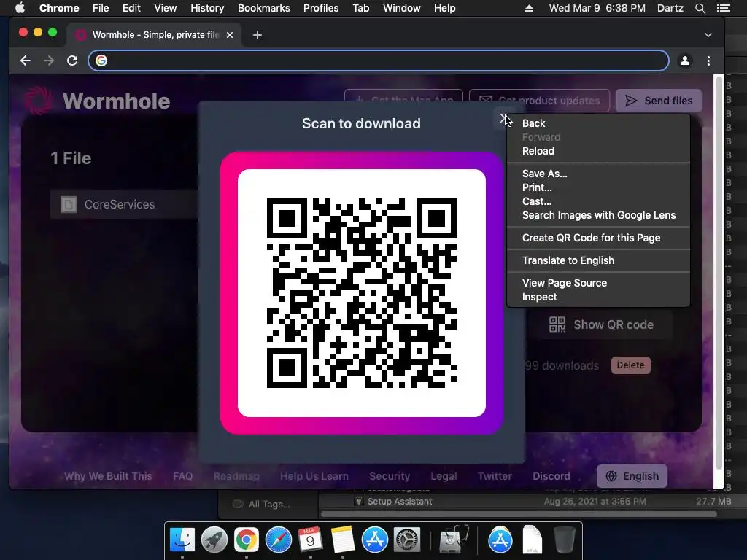Select Cast… in the context menu
Screen dimensions: 747x560
[598, 201]
